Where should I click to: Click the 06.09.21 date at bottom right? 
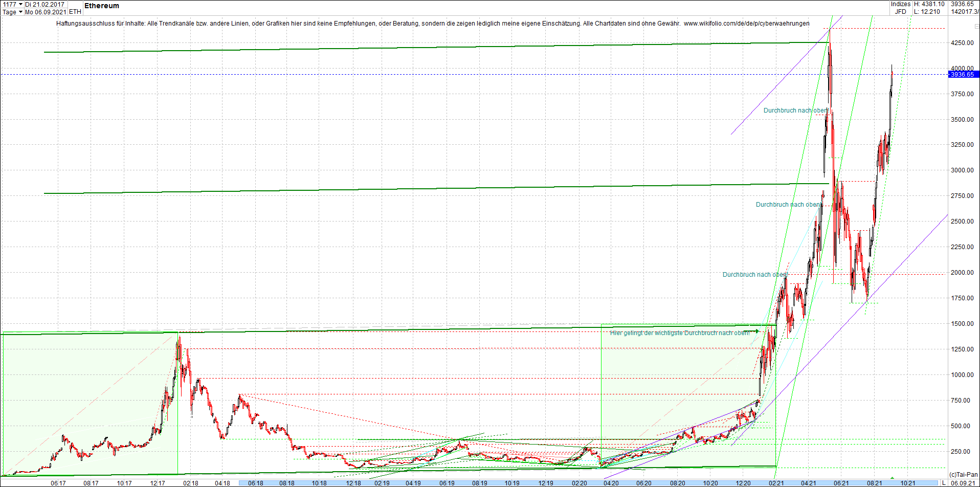click(963, 483)
